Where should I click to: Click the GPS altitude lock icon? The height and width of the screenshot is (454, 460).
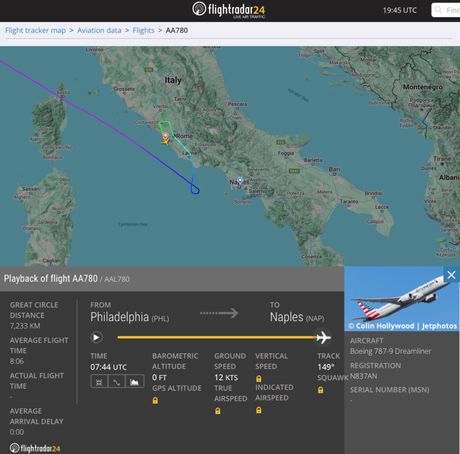click(155, 400)
